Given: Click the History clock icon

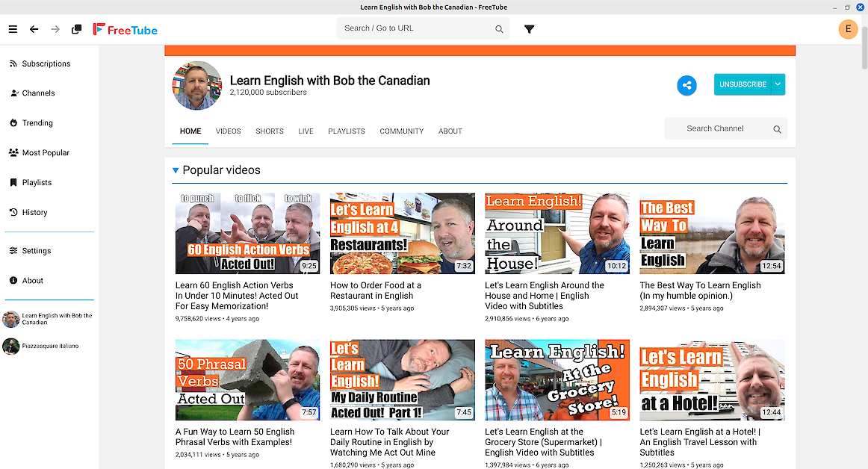Looking at the screenshot, I should point(13,212).
